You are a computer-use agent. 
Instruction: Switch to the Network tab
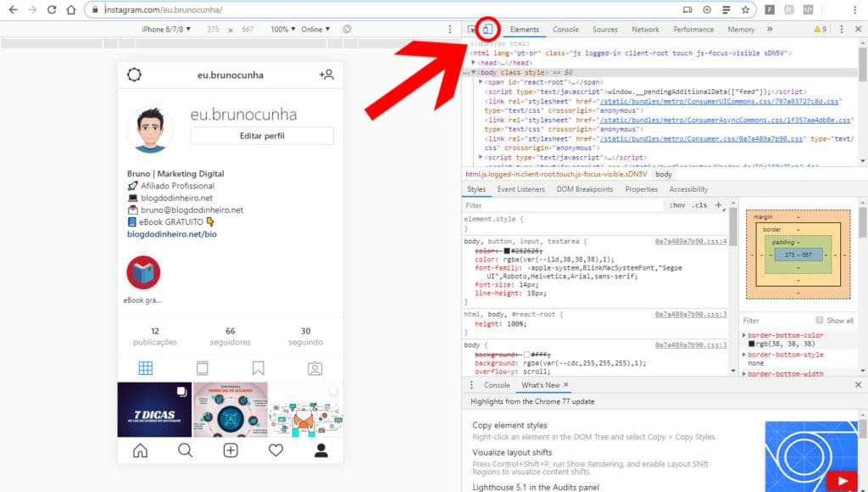click(645, 30)
